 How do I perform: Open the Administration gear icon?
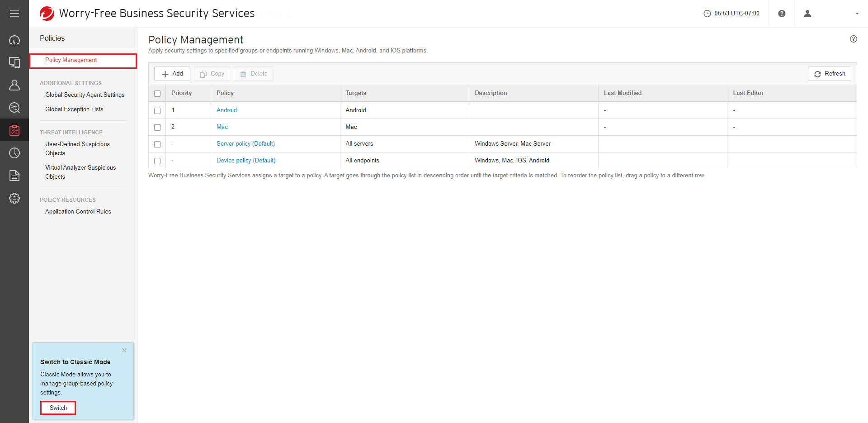pyautogui.click(x=14, y=198)
